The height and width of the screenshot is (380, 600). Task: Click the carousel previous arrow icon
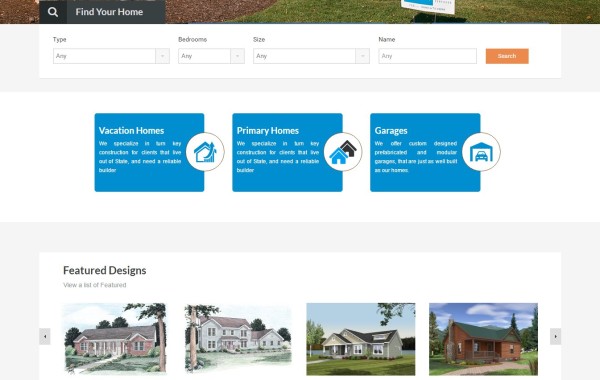[x=45, y=336]
